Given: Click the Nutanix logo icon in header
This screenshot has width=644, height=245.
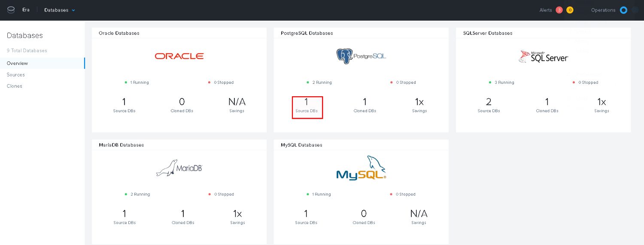Looking at the screenshot, I should click(x=11, y=9).
